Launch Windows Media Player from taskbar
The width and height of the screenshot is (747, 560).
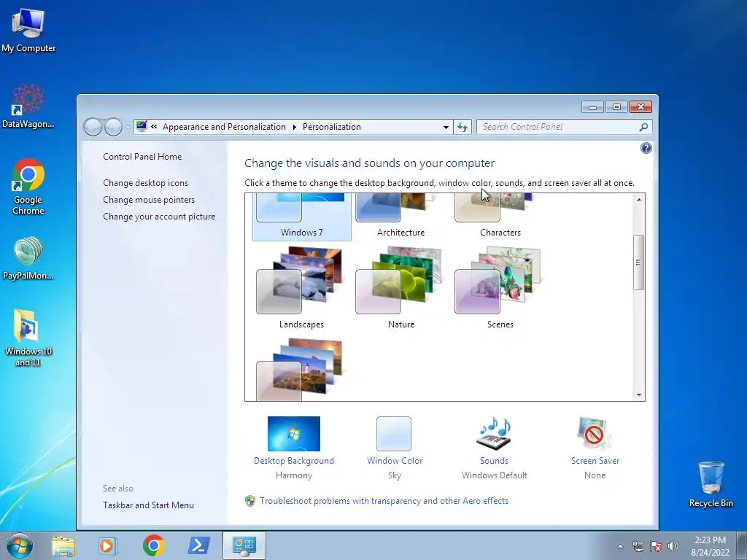click(x=108, y=545)
